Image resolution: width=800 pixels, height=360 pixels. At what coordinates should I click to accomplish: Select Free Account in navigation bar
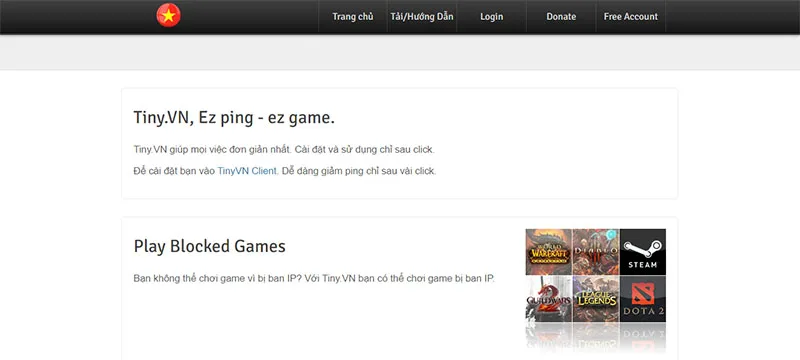point(631,17)
